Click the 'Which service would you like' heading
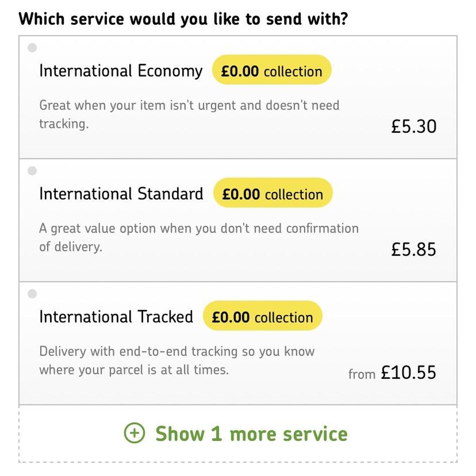This screenshot has width=476, height=476. [183, 19]
